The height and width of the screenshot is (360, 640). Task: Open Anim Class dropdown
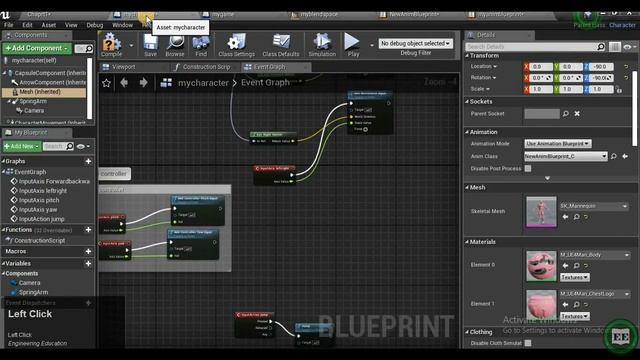[x=565, y=156]
